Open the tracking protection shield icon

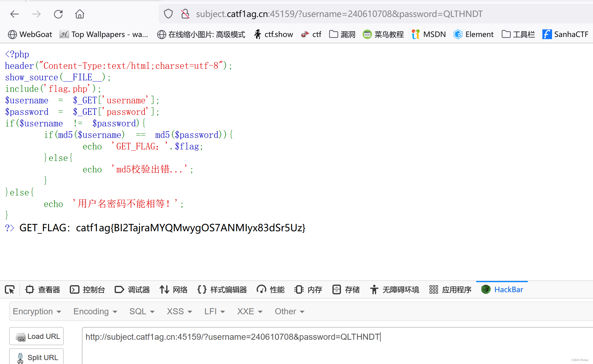(x=168, y=14)
